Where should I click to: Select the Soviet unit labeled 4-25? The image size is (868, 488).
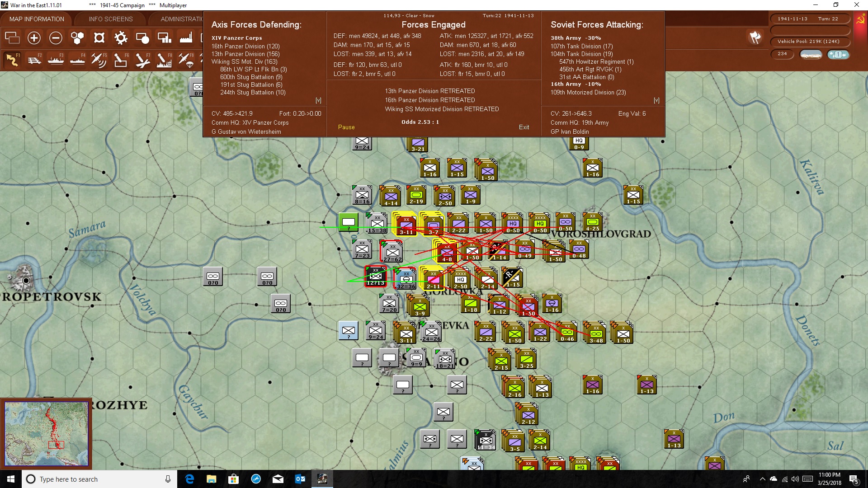592,222
